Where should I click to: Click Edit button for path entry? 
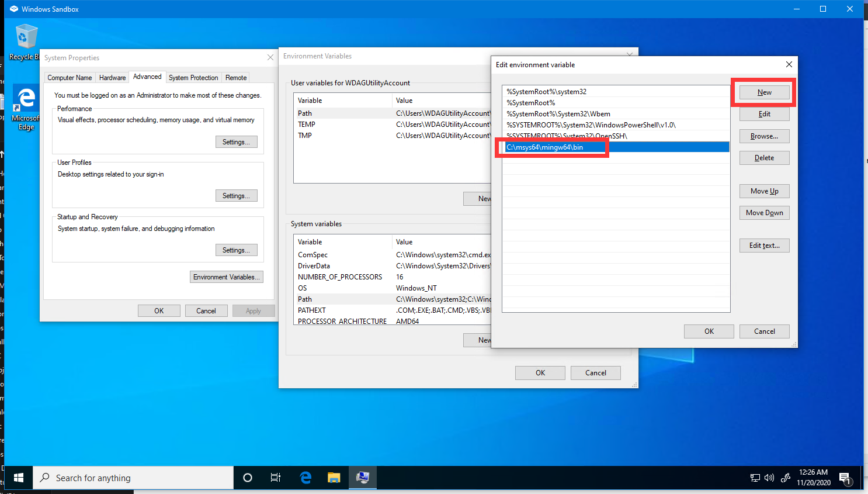[764, 114]
